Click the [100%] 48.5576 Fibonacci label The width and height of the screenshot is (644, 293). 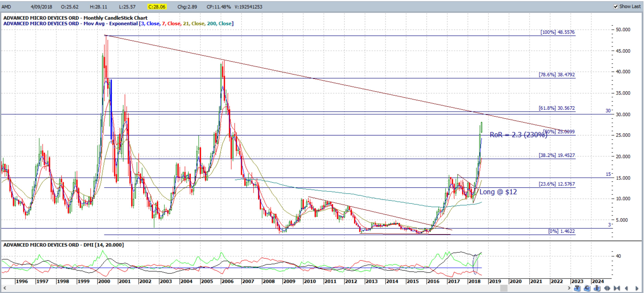pyautogui.click(x=558, y=32)
